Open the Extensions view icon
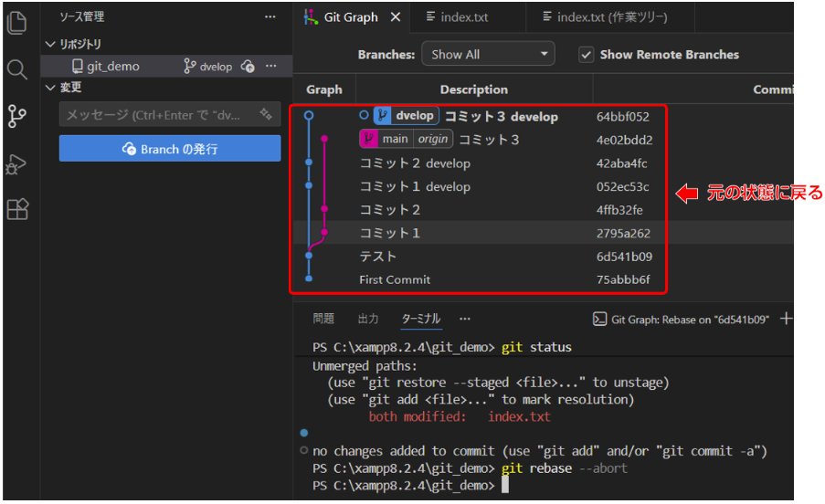 (x=16, y=210)
